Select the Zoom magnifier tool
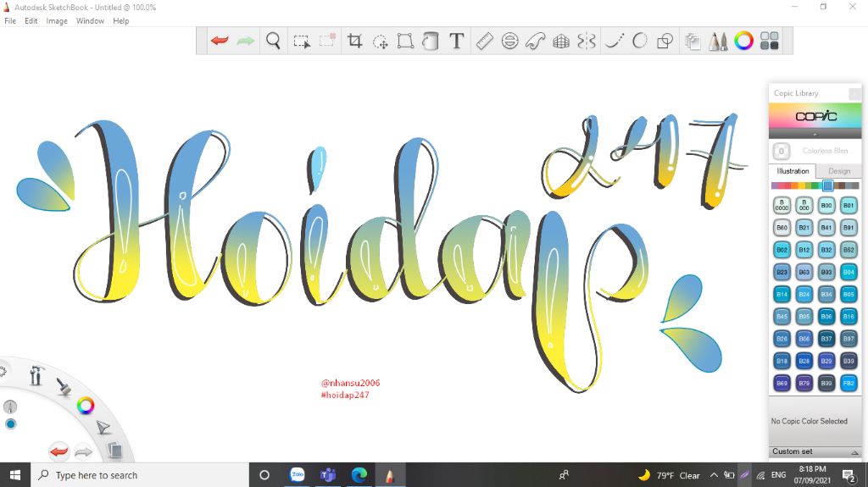This screenshot has height=487, width=868. coord(273,41)
